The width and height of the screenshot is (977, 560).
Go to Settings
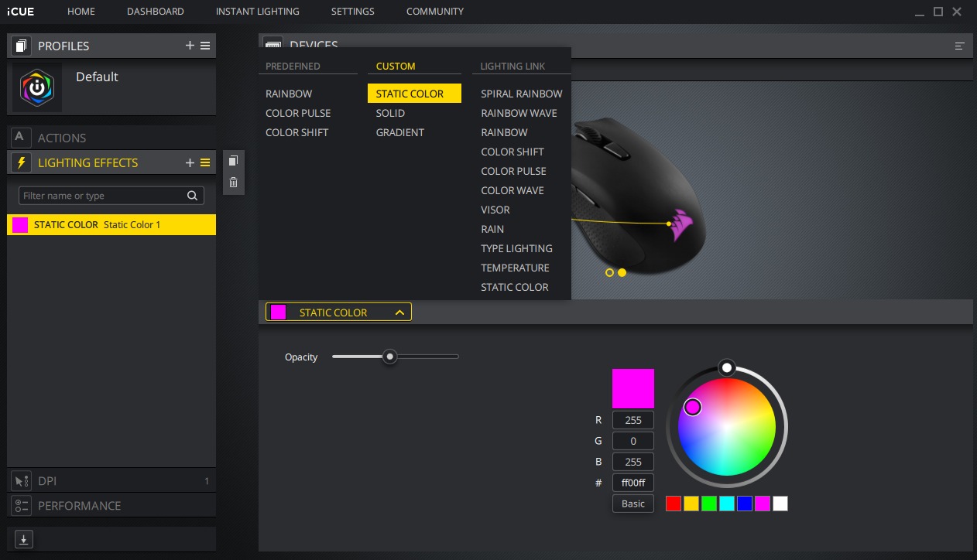tap(352, 12)
